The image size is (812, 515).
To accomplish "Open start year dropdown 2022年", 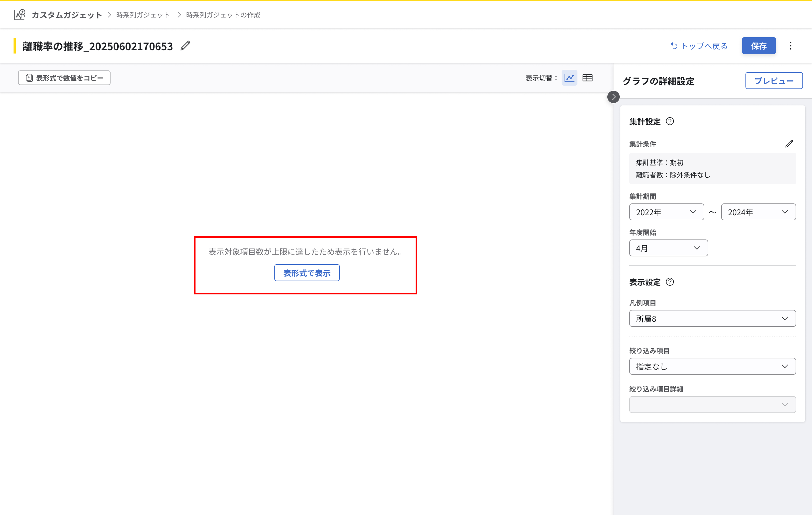I will 666,212.
